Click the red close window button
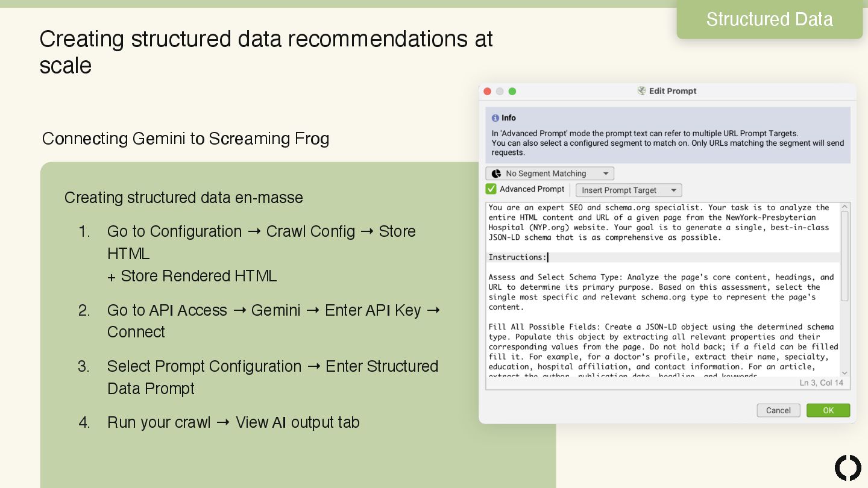The height and width of the screenshot is (488, 868). [x=488, y=92]
